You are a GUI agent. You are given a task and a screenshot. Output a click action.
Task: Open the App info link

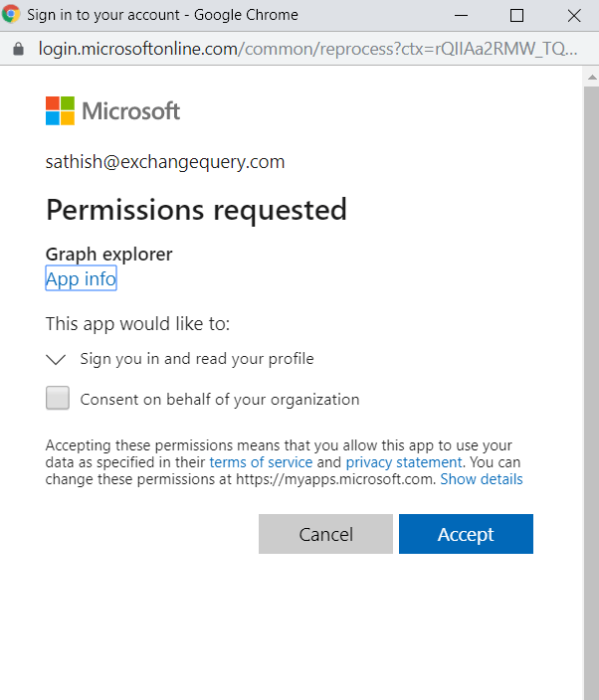(81, 279)
